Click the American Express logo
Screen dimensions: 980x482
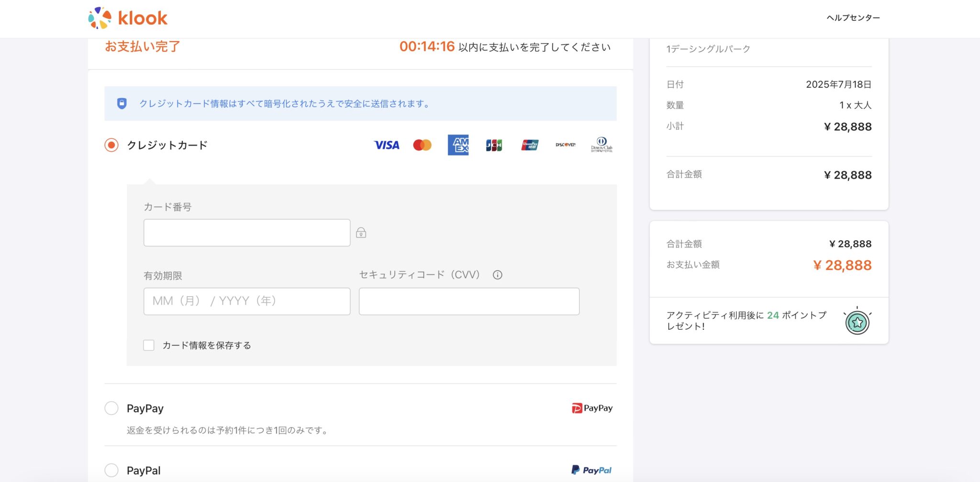click(x=458, y=145)
